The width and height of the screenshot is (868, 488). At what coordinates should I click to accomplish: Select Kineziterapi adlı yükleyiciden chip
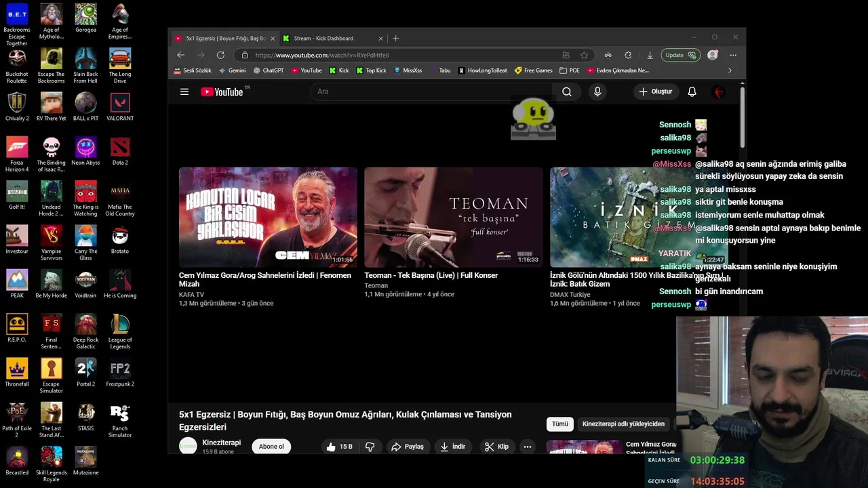[x=623, y=424]
